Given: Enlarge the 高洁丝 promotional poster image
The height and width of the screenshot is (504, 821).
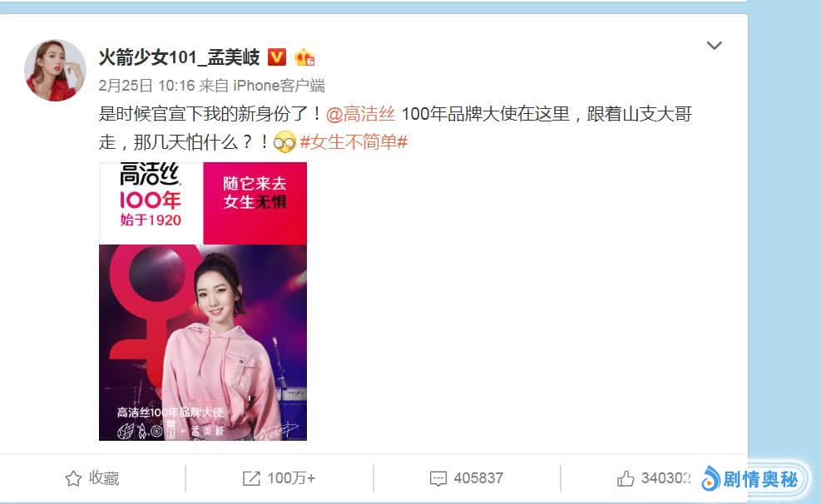Looking at the screenshot, I should [203, 301].
